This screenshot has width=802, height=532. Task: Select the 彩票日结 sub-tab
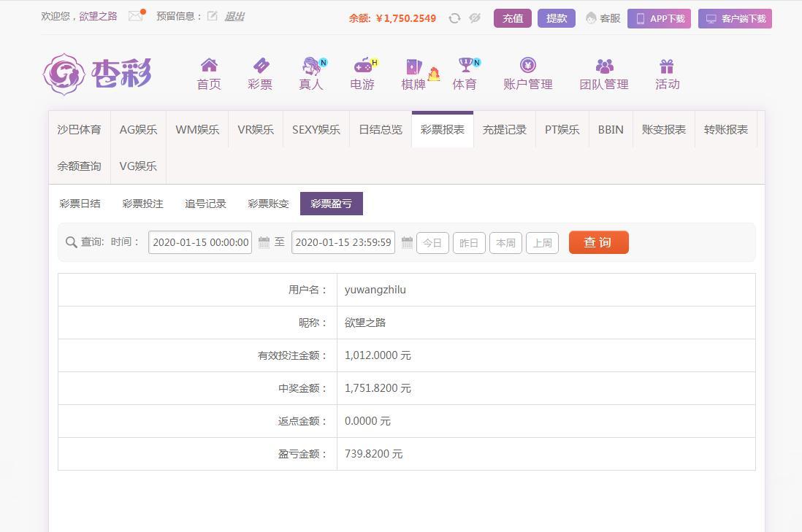[80, 204]
